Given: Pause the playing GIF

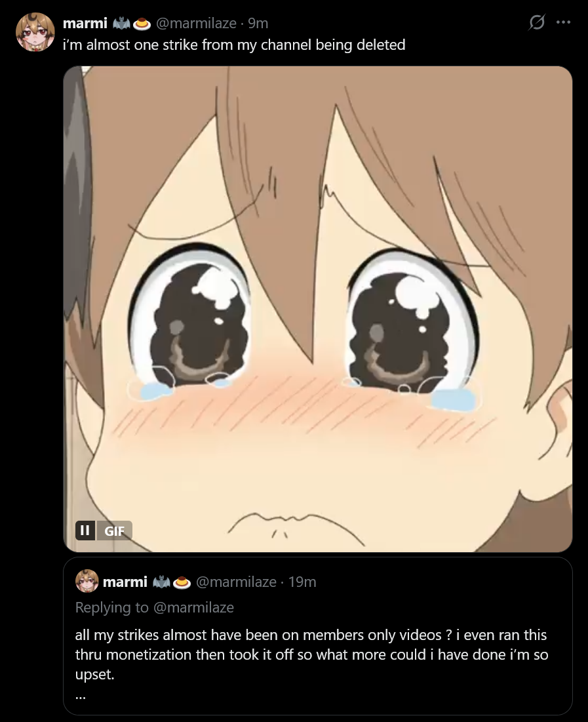Looking at the screenshot, I should (x=85, y=531).
